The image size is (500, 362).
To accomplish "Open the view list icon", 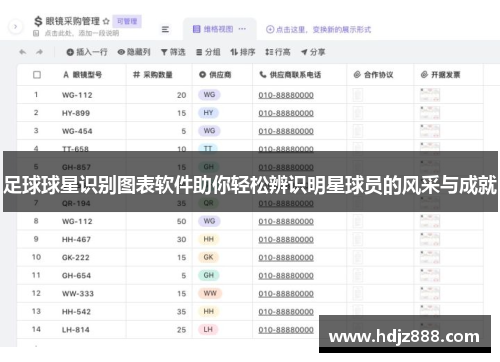I will click(165, 29).
